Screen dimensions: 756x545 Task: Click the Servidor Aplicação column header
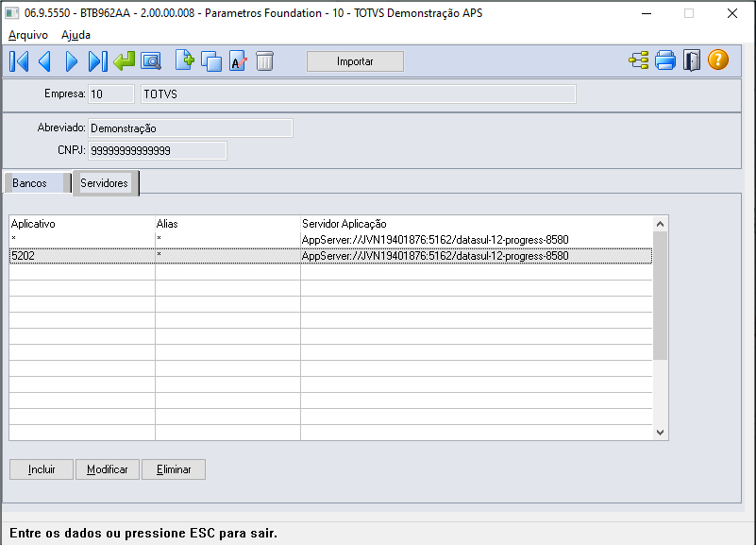(477, 224)
